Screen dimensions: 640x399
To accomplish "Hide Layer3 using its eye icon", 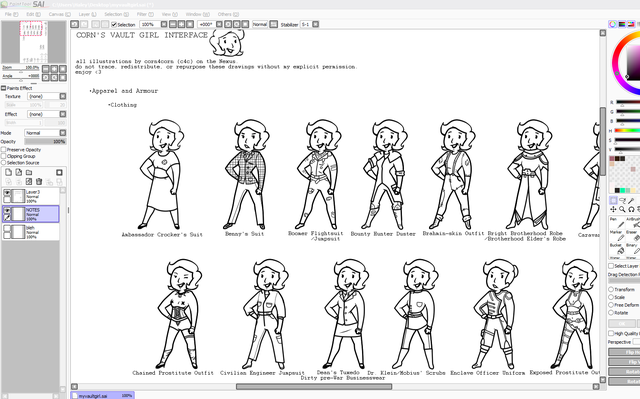I will tap(7, 193).
